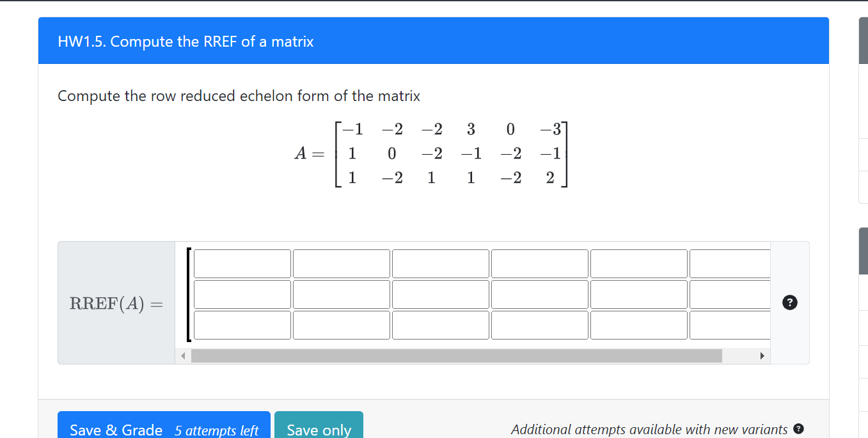Select the middle cell of the second answer row
This screenshot has width=868, height=438.
pos(440,294)
